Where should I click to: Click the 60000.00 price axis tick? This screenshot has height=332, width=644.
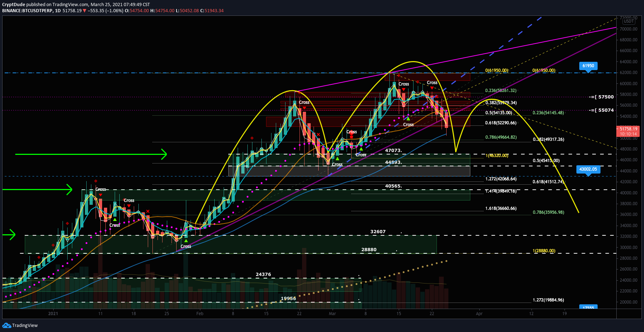(629, 84)
